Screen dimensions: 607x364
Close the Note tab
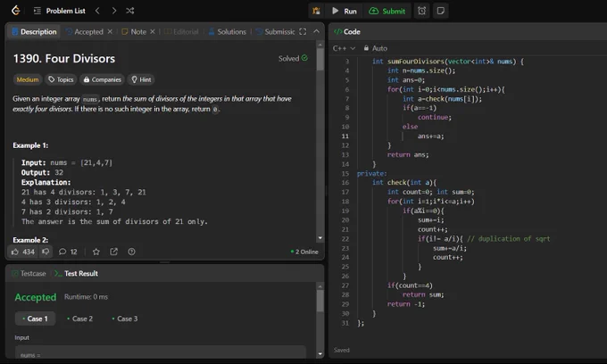(x=153, y=32)
